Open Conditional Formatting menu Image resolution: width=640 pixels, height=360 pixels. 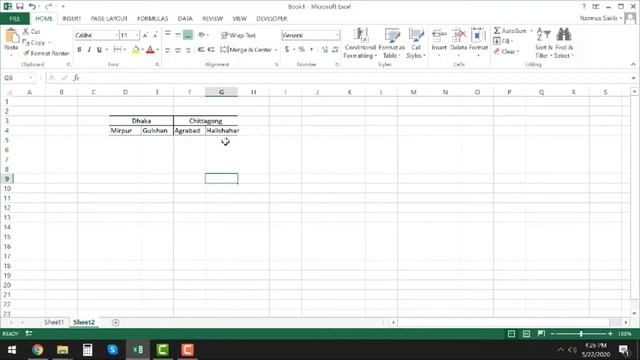click(360, 43)
